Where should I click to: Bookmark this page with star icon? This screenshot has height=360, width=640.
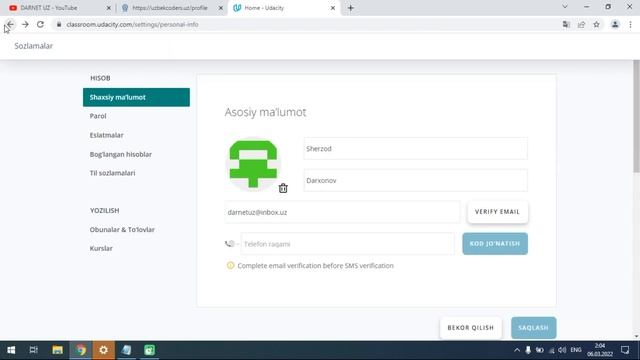pos(596,24)
